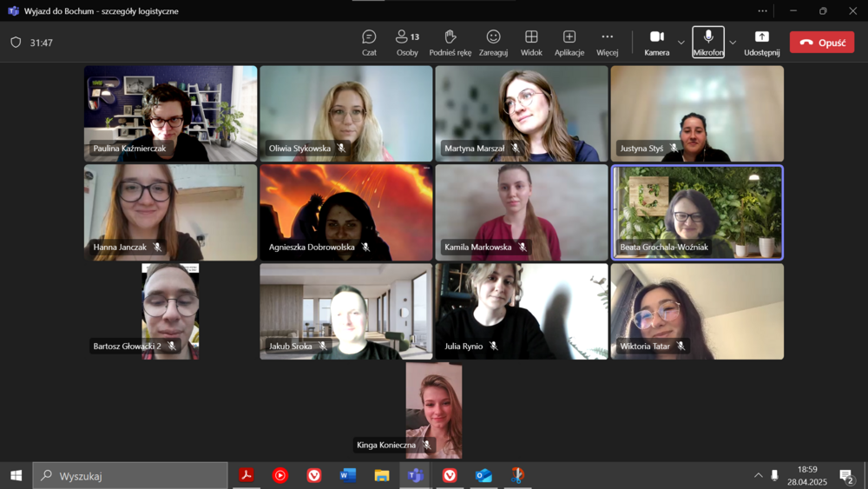Click the shield security icon
868x489 pixels.
(x=16, y=43)
